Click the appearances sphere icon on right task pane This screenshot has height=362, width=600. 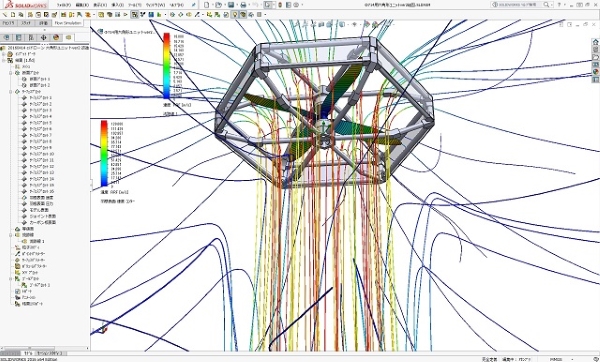[595, 72]
